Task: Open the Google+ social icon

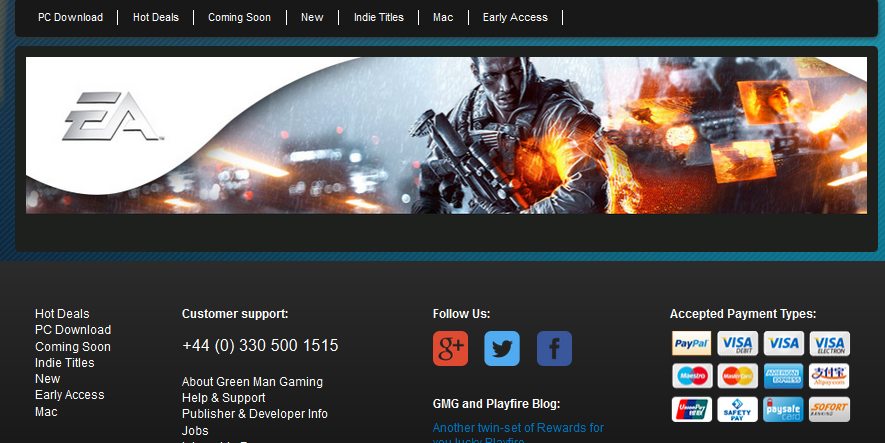Action: coord(450,348)
